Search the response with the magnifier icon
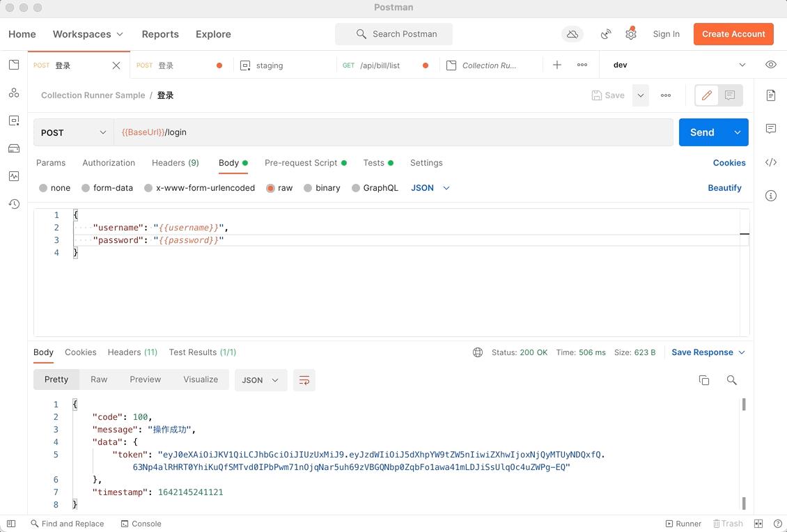Screen dimensions: 787x532 (731, 380)
